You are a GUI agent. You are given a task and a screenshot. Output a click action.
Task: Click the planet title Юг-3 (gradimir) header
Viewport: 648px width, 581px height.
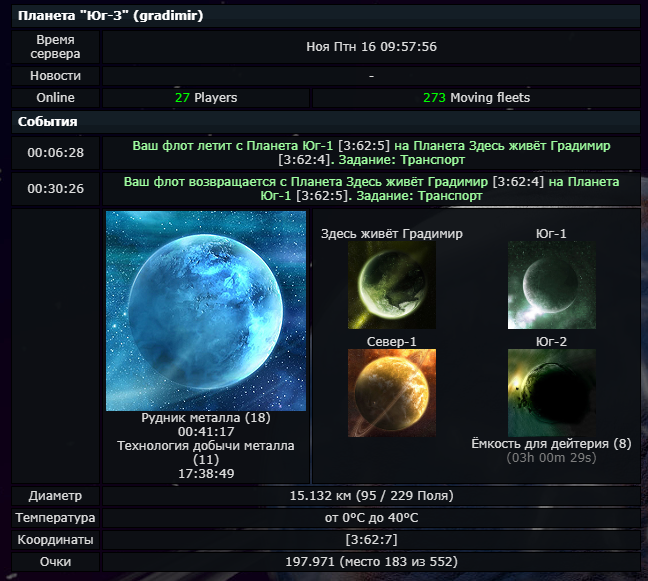[110, 16]
